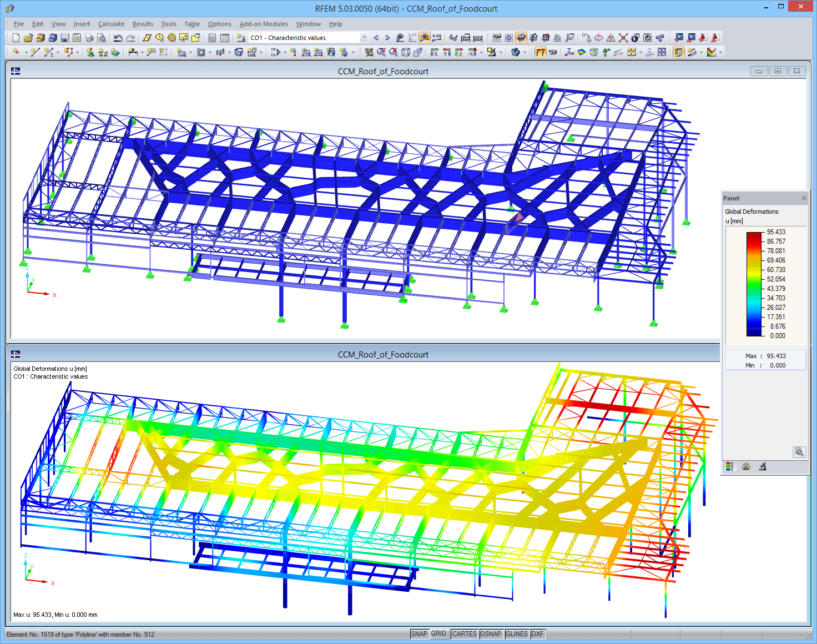Toggle GRID display in the status bar

439,633
